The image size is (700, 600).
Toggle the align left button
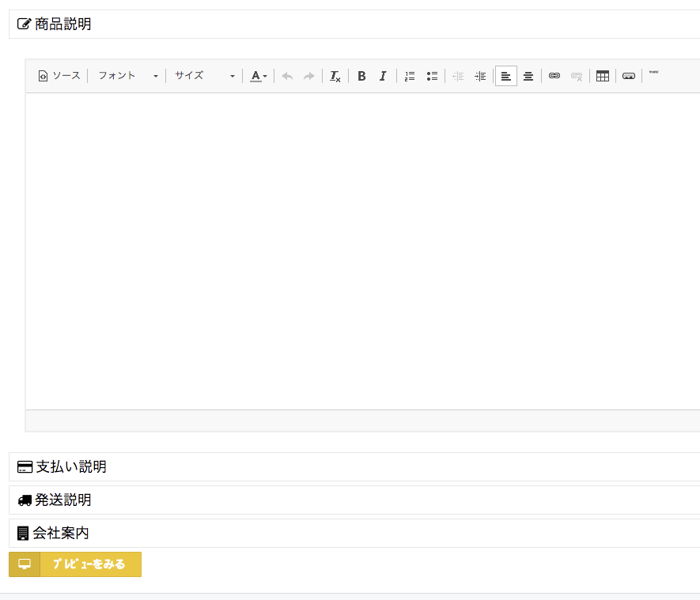click(x=506, y=76)
